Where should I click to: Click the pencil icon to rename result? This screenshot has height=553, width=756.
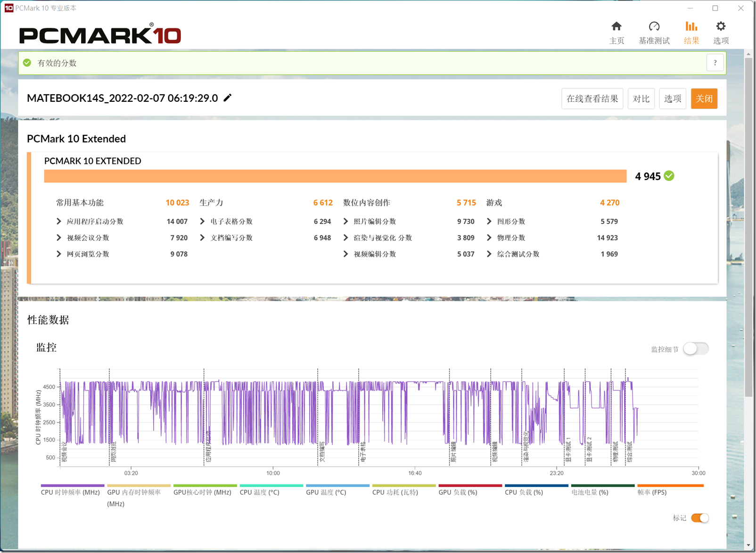click(x=228, y=98)
